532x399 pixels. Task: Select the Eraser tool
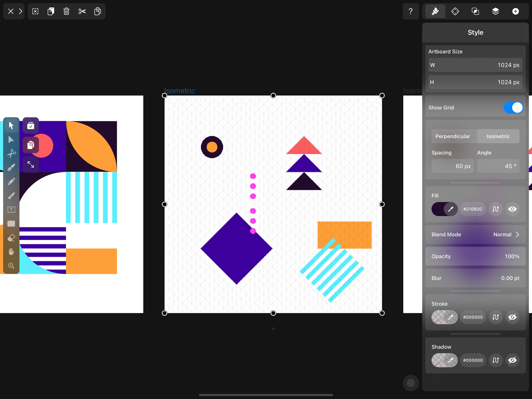11,238
